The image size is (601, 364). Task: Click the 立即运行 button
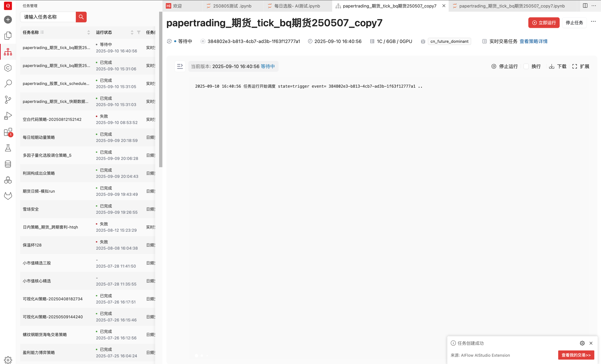[x=544, y=23]
